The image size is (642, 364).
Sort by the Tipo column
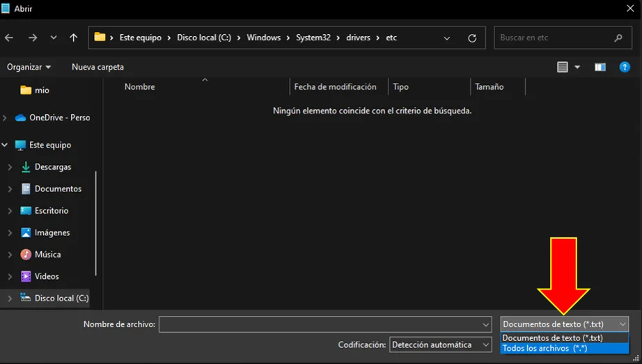(401, 87)
